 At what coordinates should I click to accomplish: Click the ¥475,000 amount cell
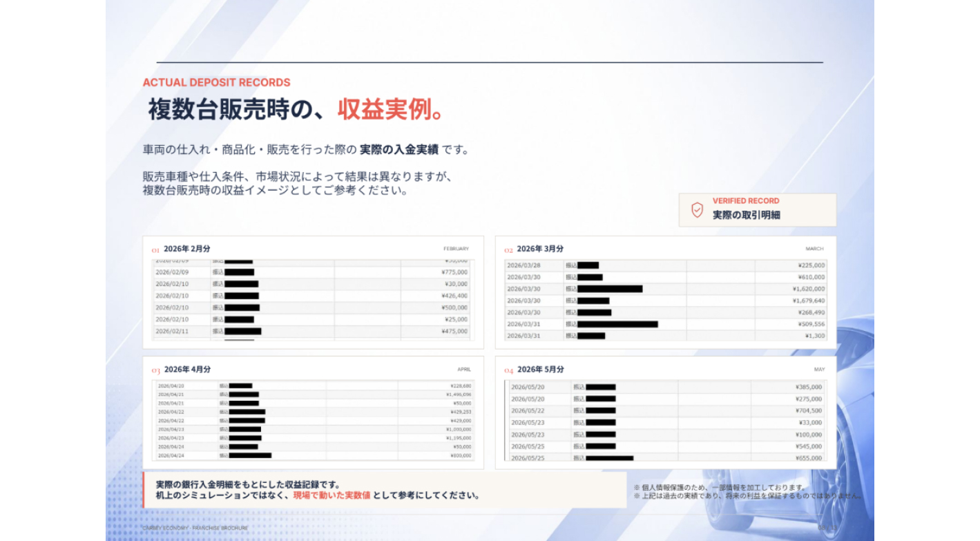pyautogui.click(x=454, y=331)
